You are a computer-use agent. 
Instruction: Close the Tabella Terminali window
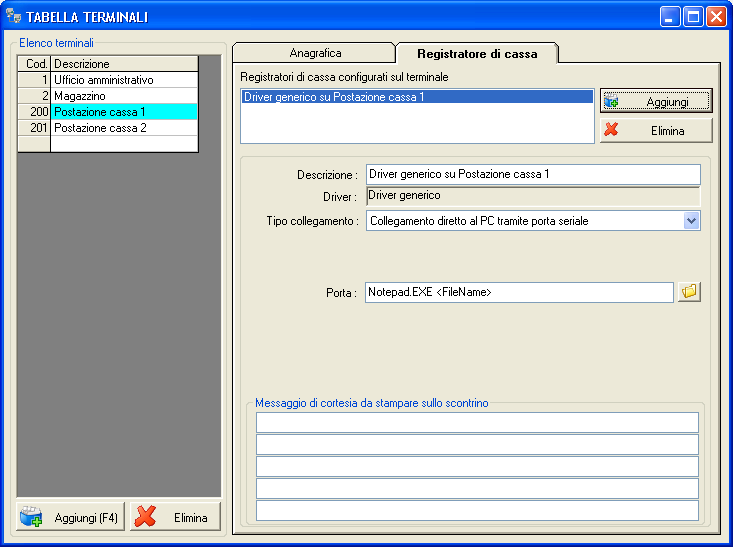pyautogui.click(x=716, y=17)
